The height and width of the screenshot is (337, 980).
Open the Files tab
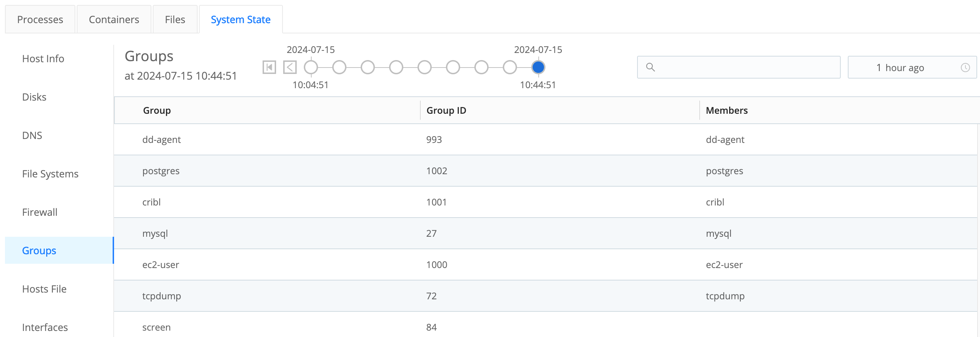click(x=174, y=19)
